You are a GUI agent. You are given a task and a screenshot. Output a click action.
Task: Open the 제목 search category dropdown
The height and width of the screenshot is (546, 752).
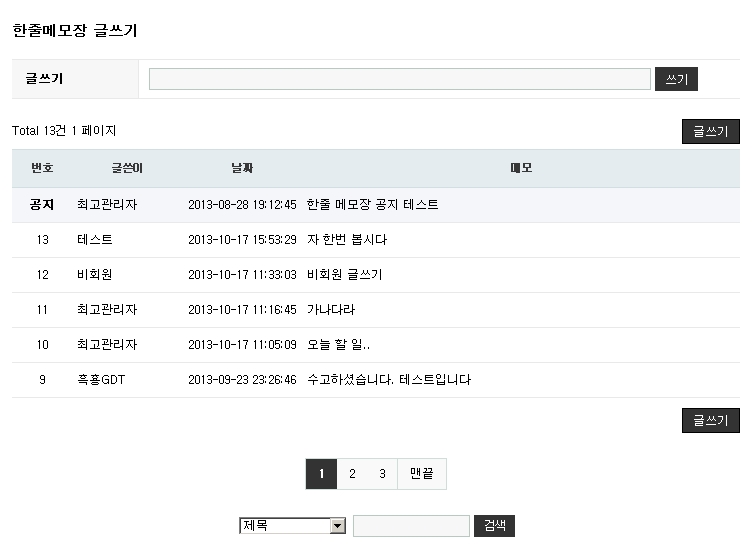pos(292,526)
